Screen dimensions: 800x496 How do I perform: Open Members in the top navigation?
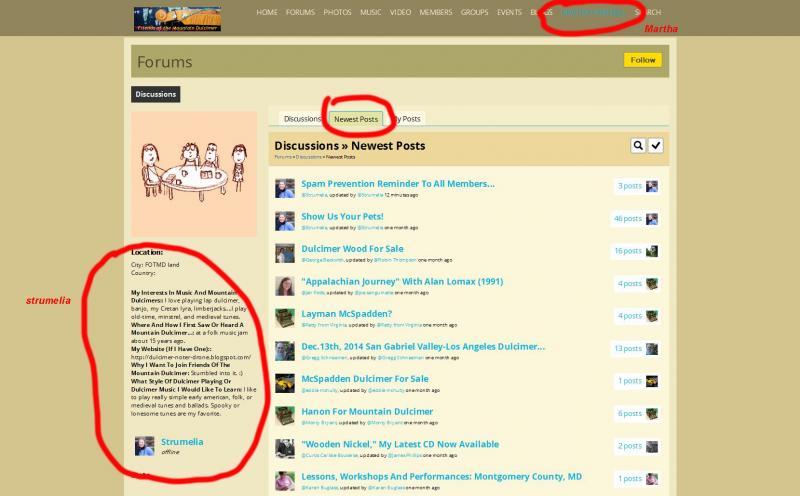click(x=435, y=13)
